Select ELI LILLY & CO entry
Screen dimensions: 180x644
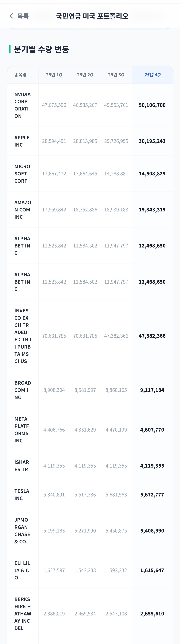point(90,570)
